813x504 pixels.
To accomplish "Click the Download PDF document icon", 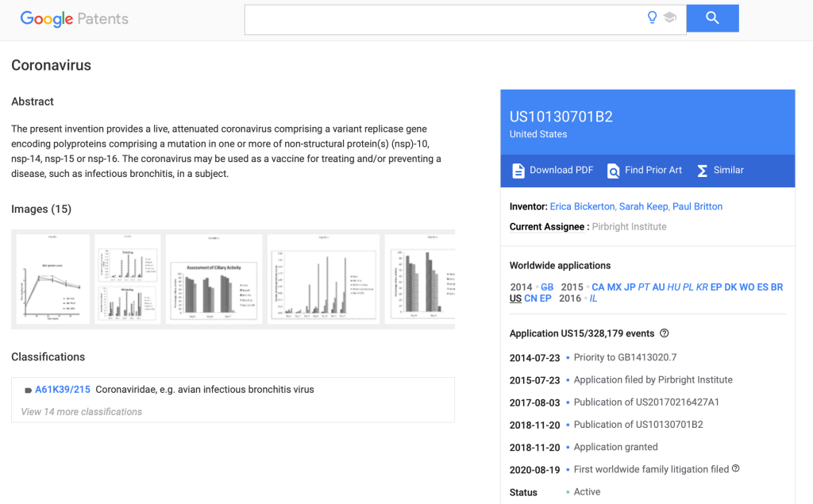I will 518,171.
